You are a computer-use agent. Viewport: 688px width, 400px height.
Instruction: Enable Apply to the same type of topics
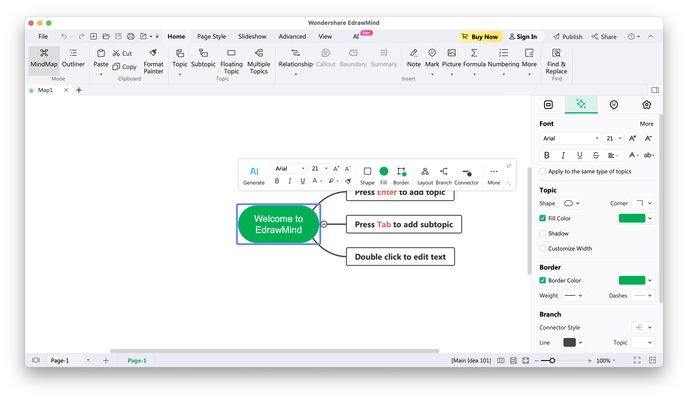tap(542, 171)
